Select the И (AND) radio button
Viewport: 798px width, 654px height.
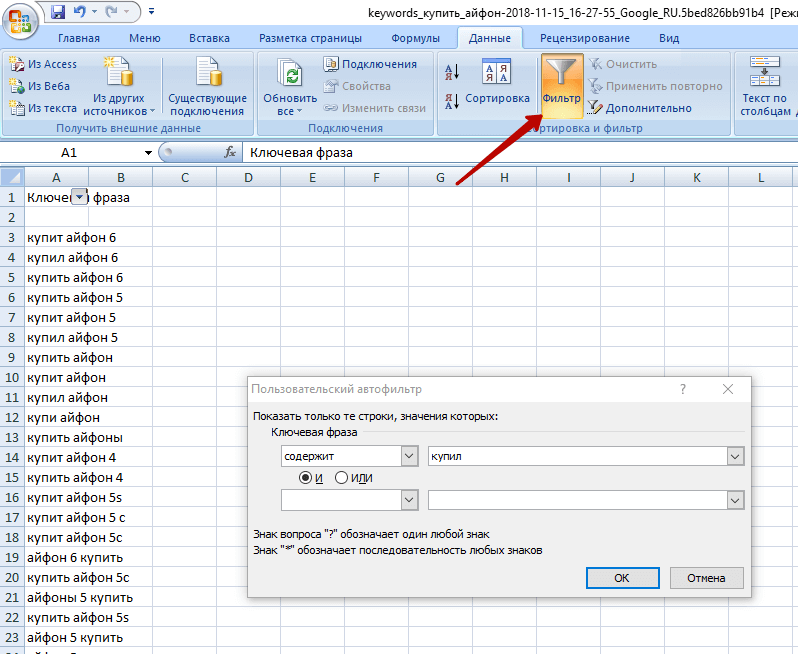[x=306, y=478]
